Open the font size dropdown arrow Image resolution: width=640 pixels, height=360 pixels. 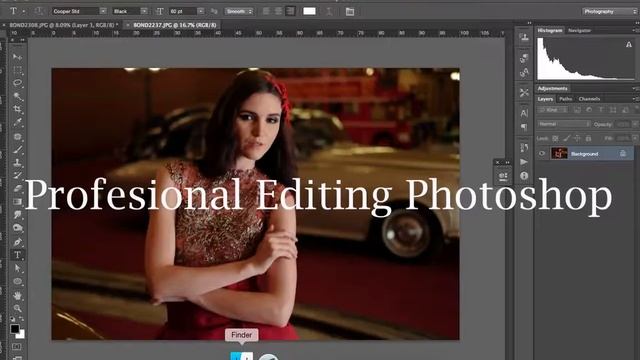click(x=200, y=11)
